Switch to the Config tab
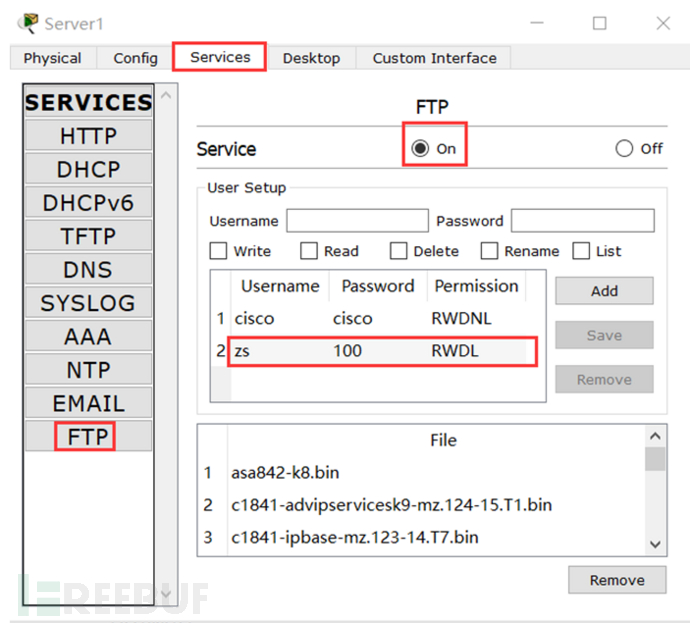The width and height of the screenshot is (690, 623). [135, 58]
